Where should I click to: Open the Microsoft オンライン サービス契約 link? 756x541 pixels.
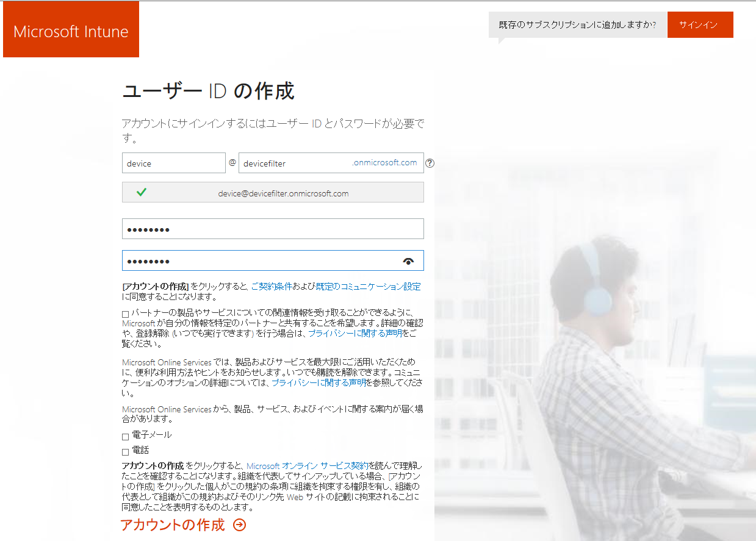(308, 465)
